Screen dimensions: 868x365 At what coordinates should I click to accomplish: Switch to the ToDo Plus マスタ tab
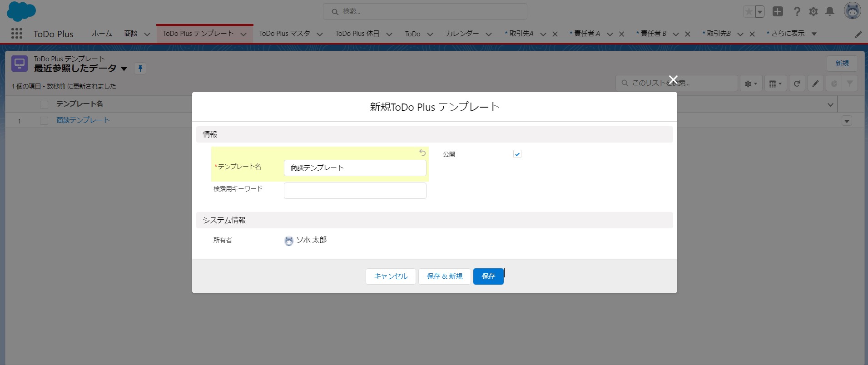[285, 34]
